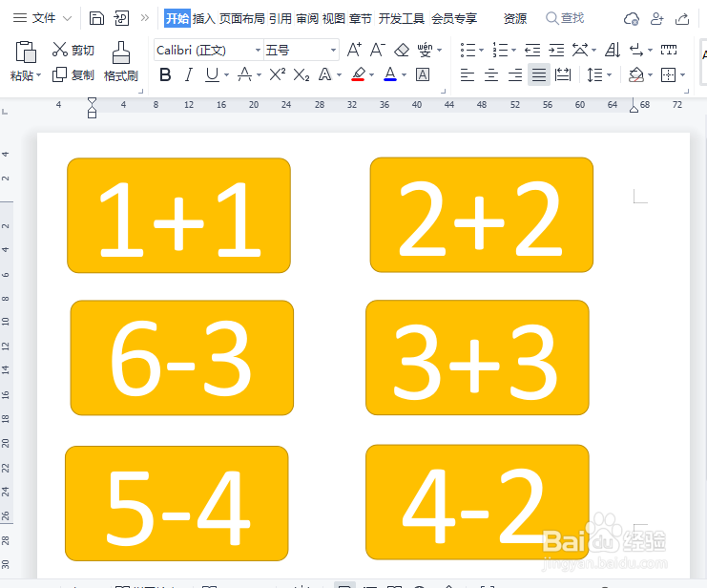This screenshot has width=707, height=588.
Task: Select the 1+1 orange card shape
Action: 178,216
